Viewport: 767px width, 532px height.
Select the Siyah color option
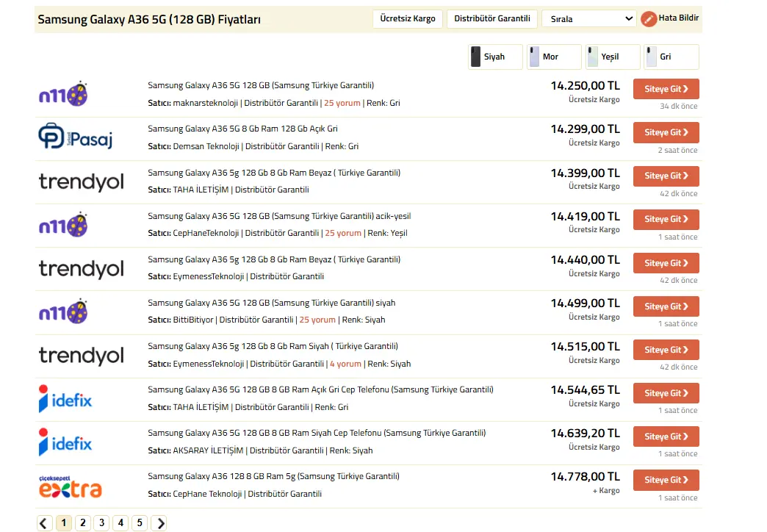coord(495,57)
